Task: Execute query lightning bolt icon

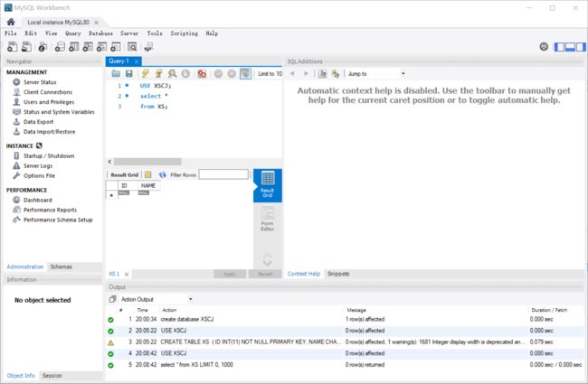Action: [x=146, y=73]
